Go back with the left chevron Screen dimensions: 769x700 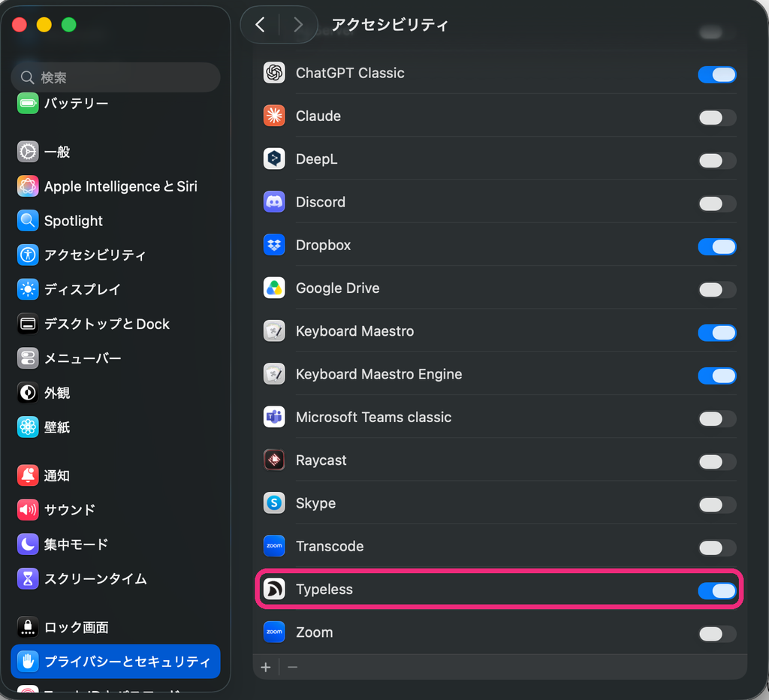(x=261, y=25)
